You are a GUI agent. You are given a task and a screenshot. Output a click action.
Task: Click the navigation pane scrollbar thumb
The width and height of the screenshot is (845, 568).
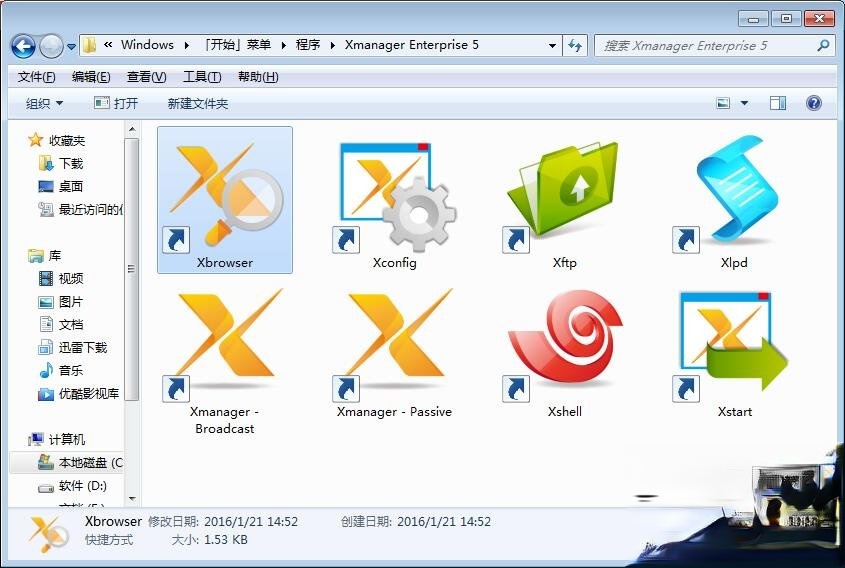tap(132, 269)
